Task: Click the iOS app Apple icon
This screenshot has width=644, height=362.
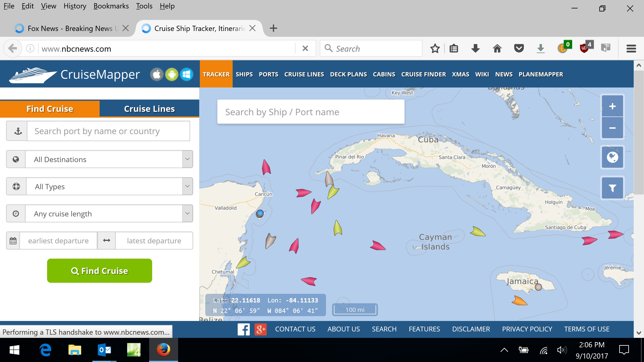Action: click(x=157, y=74)
